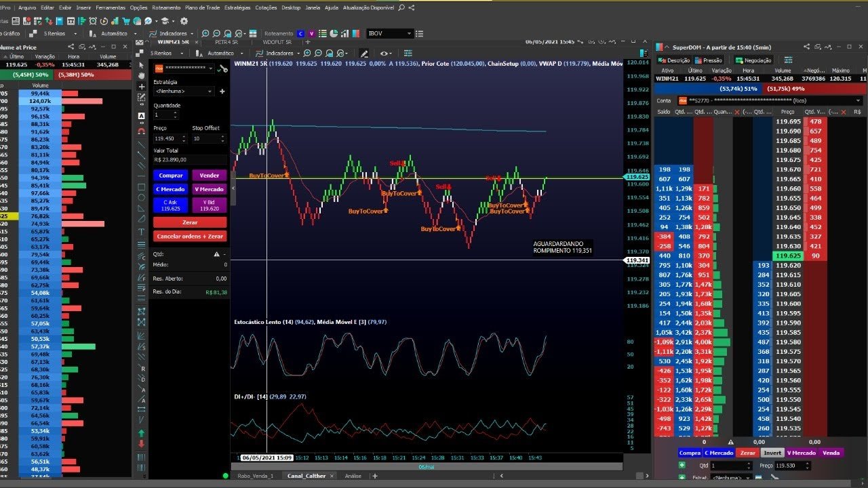
Task: Add a strategy with plus icon
Action: 222,91
